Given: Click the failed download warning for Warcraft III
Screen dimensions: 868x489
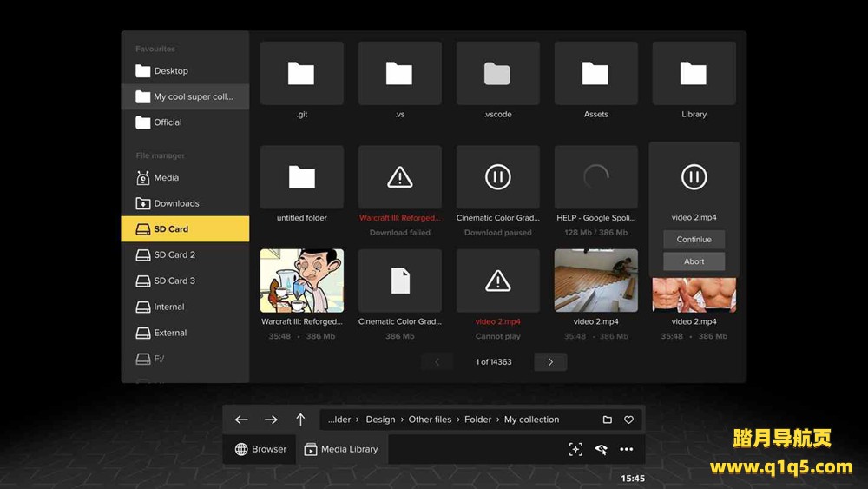Looking at the screenshot, I should [x=399, y=177].
